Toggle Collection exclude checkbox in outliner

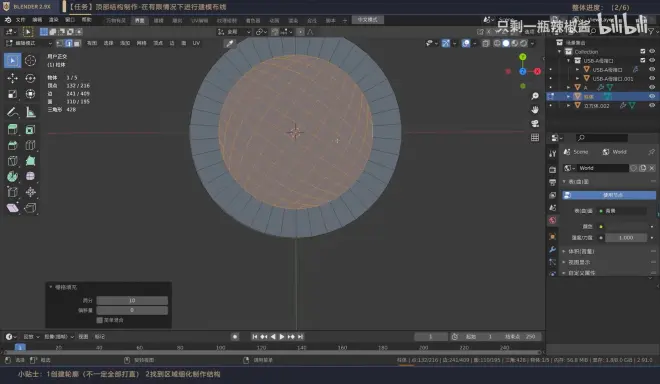(x=643, y=51)
